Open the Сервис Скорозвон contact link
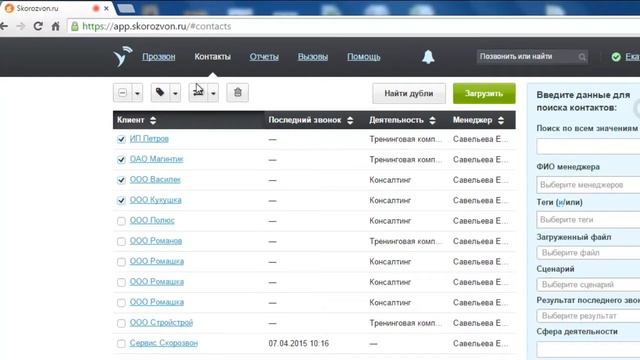 coord(164,343)
